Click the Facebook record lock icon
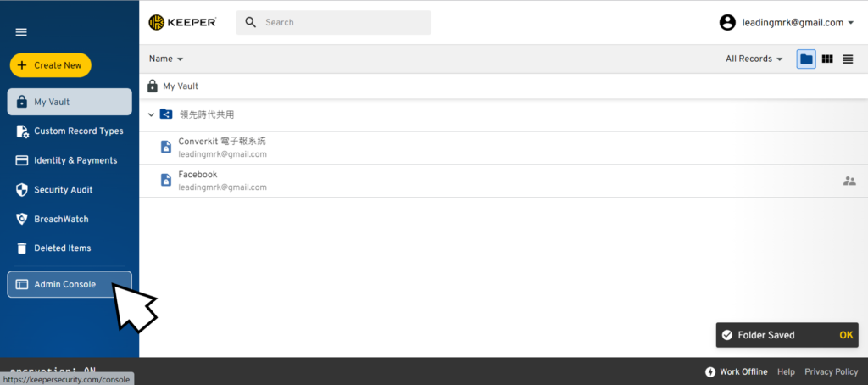This screenshot has height=385, width=868. 165,181
